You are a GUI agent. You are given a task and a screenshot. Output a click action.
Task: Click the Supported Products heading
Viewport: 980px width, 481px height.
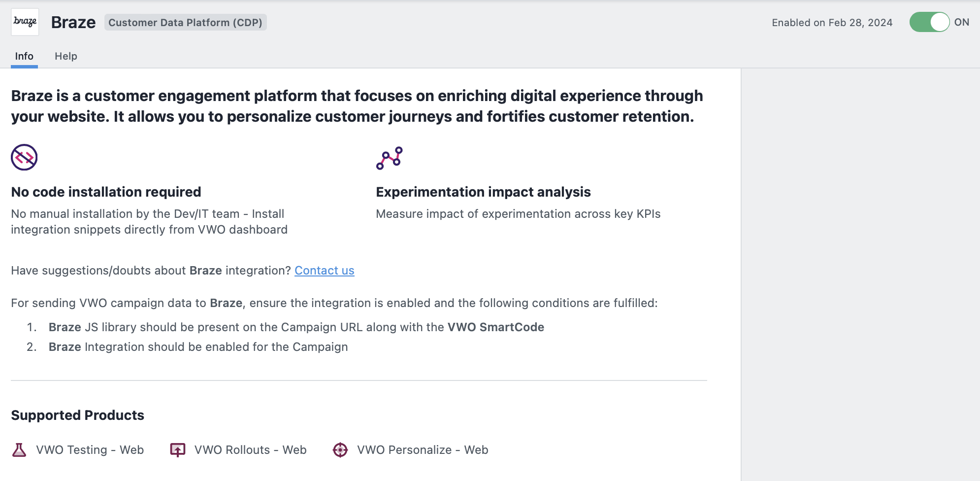(x=78, y=415)
